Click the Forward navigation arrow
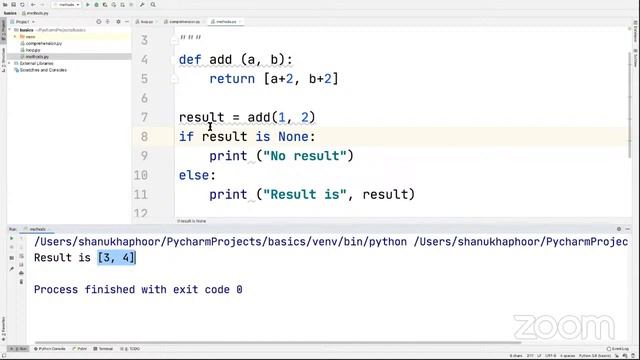 tap(42, 4)
